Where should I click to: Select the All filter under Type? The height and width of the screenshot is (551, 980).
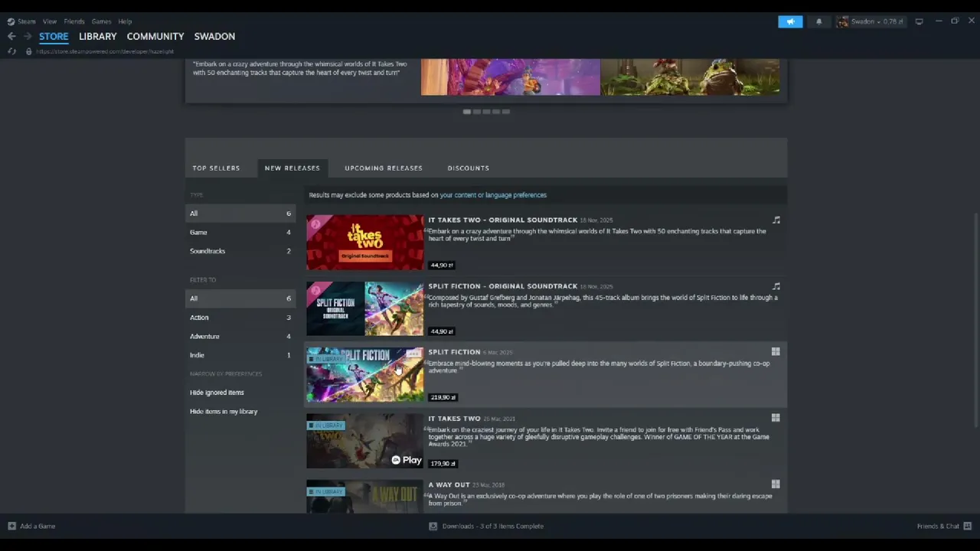[x=240, y=214]
